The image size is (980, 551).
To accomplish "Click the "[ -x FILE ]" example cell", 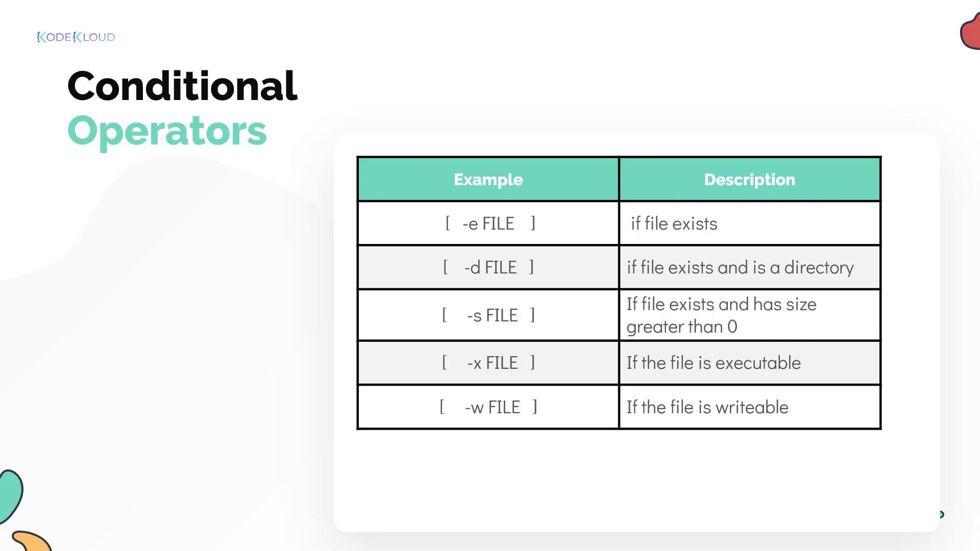I will [488, 363].
